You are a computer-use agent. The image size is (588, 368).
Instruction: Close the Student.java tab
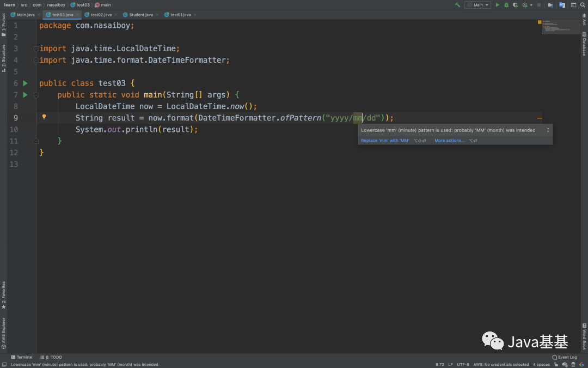click(x=157, y=15)
